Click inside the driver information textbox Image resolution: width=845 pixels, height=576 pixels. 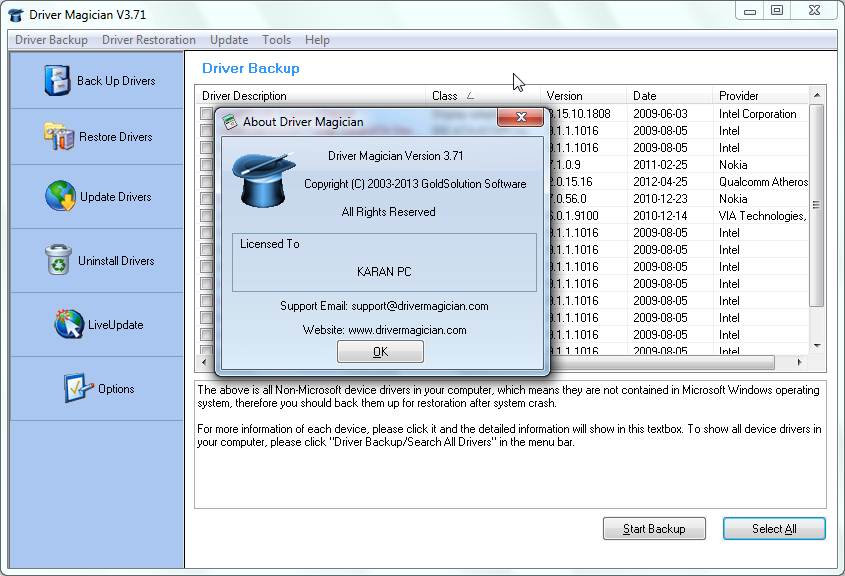click(x=510, y=444)
